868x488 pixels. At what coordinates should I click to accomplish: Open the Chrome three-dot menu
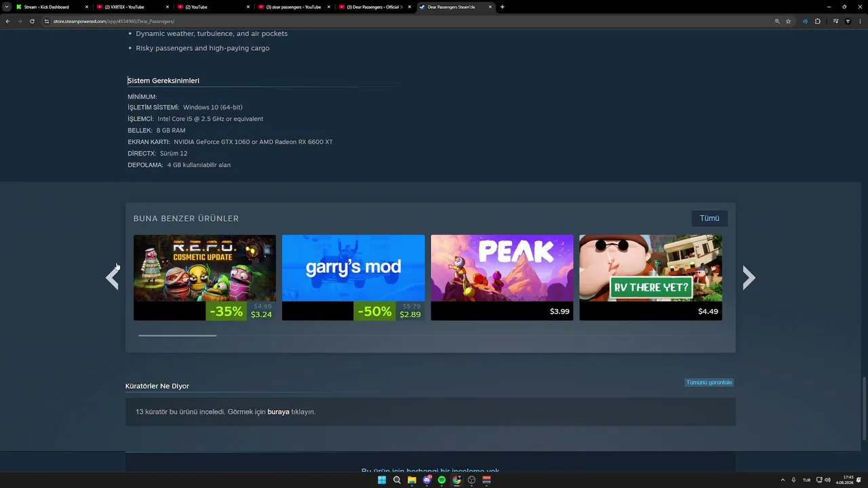coord(860,21)
